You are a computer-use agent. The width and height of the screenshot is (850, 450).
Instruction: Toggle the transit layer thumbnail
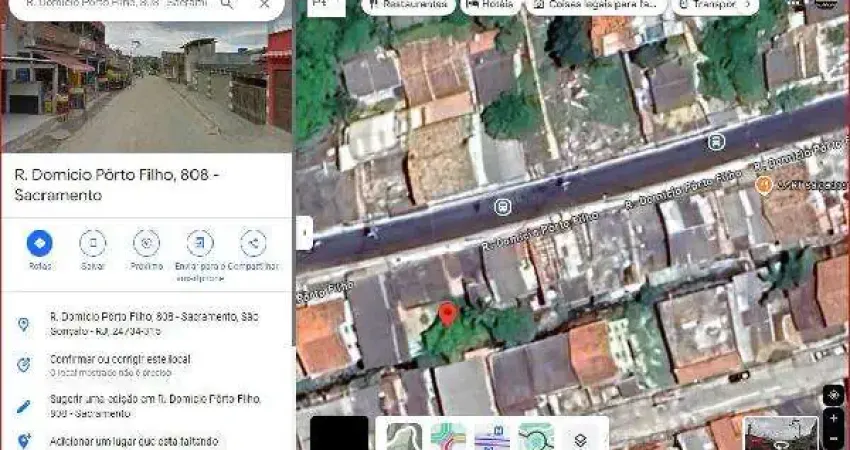pos(492,436)
